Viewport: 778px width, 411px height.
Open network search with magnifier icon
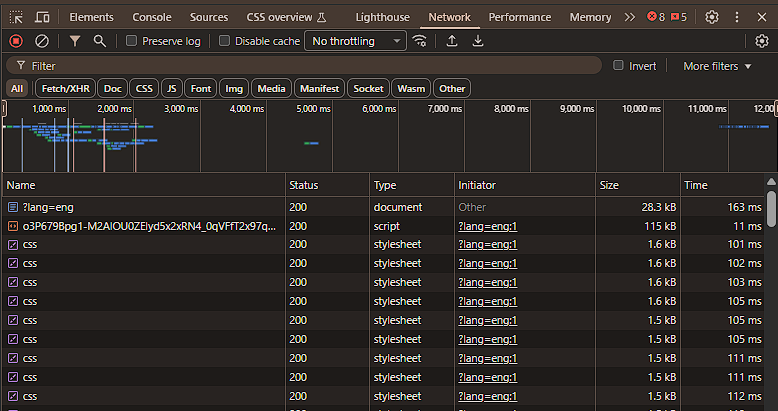pos(99,41)
